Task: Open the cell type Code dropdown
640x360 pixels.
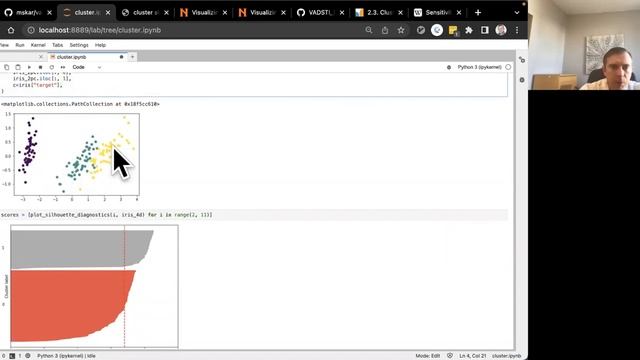Action: [87, 67]
